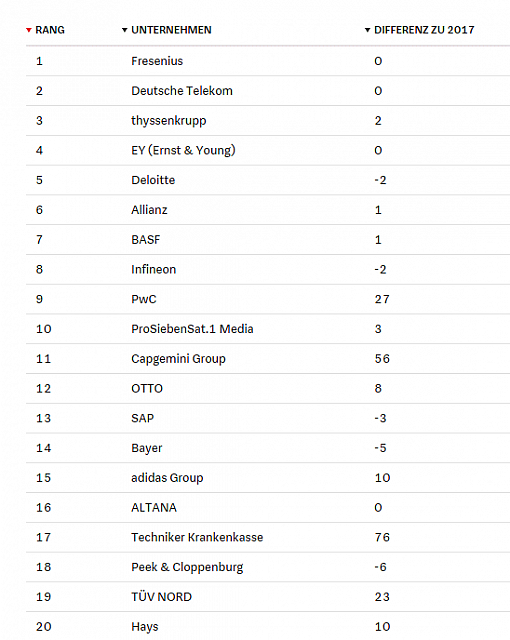Select EY (Ernst & Young) row
Screen dimensions: 510x640
coord(268,150)
